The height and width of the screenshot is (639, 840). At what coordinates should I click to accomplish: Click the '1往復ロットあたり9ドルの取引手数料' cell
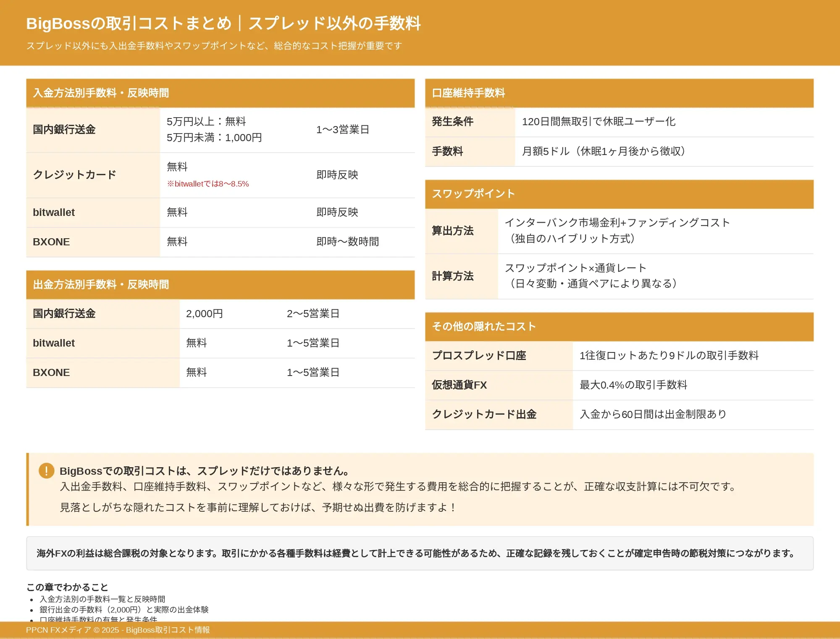point(693,356)
